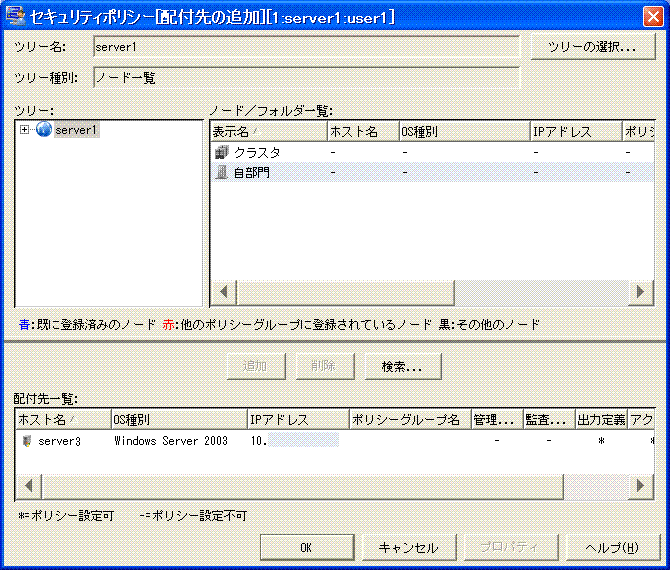The image size is (670, 570).
Task: Click the building icon in 自部門 row
Action: (x=221, y=172)
